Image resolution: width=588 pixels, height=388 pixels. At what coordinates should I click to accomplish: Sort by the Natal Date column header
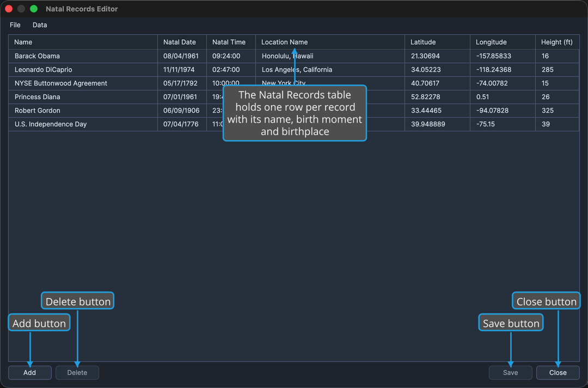(182, 42)
